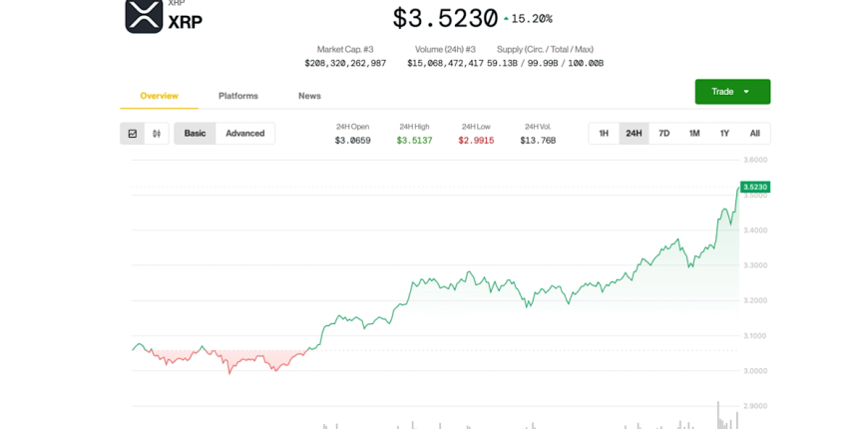Set chart range to 7D

pyautogui.click(x=664, y=134)
